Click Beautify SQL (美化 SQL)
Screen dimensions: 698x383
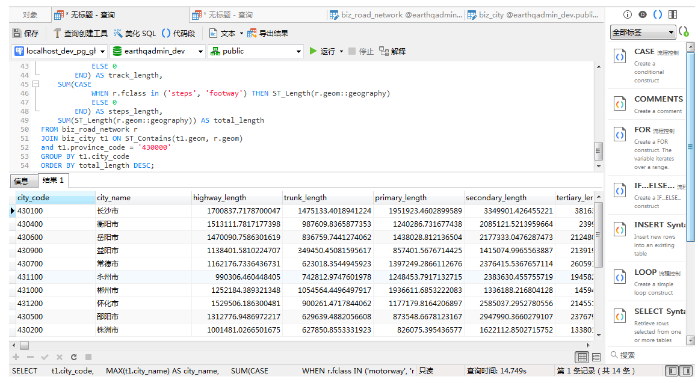pyautogui.click(x=135, y=33)
